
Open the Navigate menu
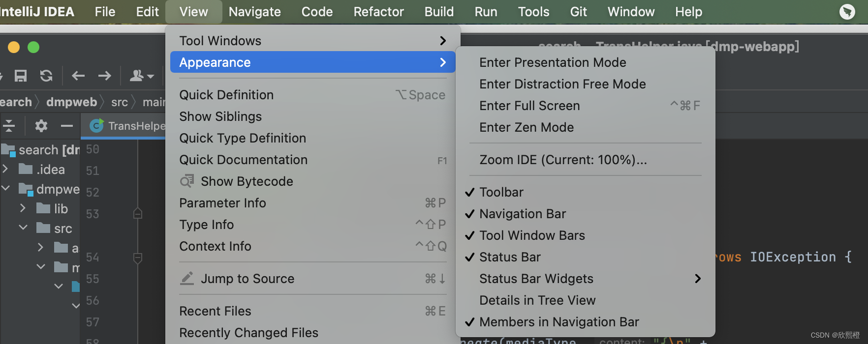[254, 12]
